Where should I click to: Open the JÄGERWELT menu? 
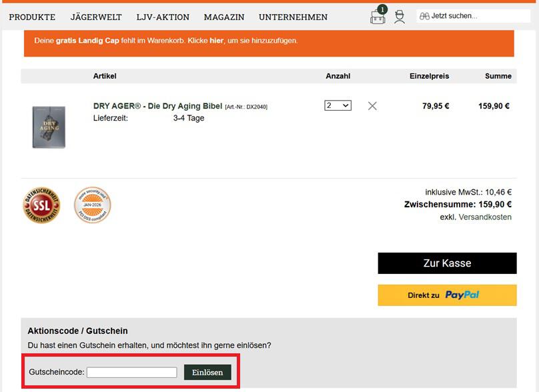96,17
